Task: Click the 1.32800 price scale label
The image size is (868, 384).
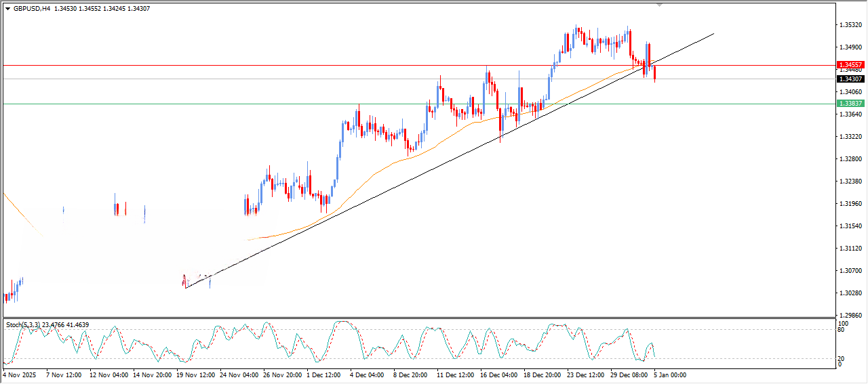Action: click(850, 159)
